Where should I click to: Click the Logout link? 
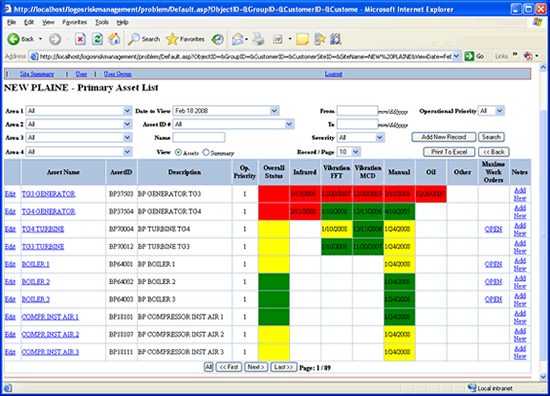[333, 74]
